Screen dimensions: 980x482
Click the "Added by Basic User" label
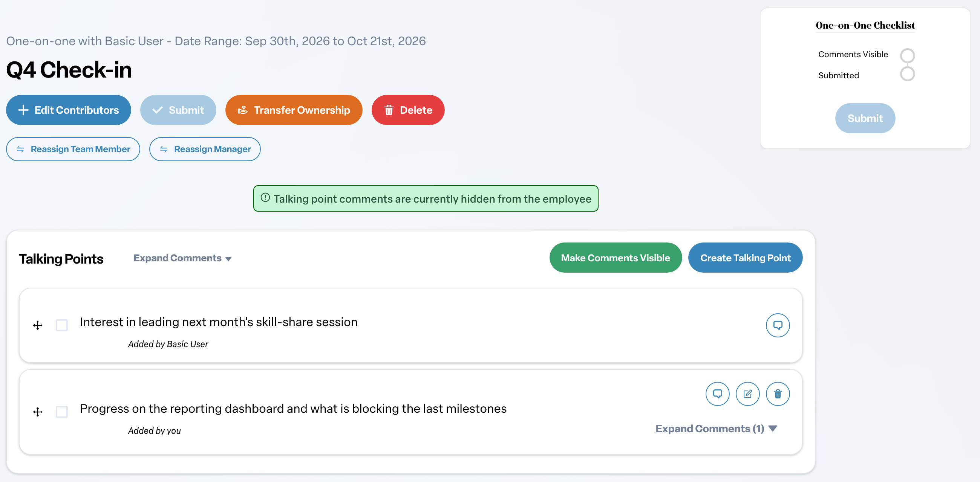point(168,344)
